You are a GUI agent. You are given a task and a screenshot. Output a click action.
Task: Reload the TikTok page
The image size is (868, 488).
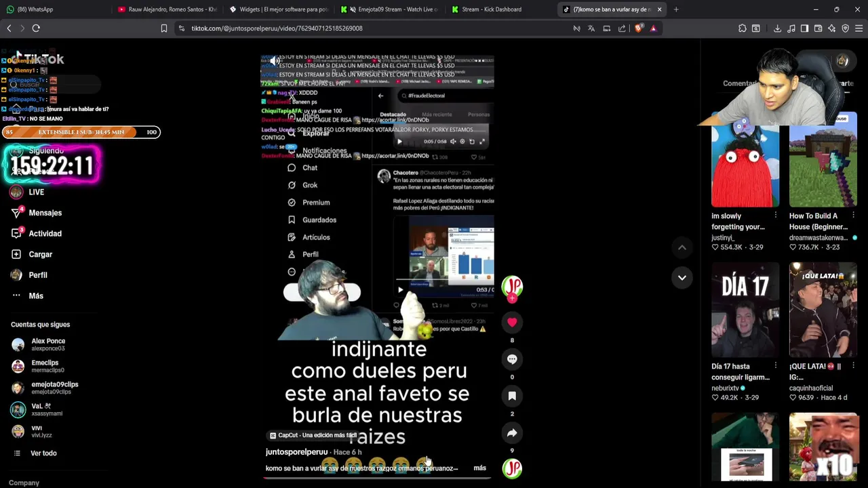[x=36, y=28]
